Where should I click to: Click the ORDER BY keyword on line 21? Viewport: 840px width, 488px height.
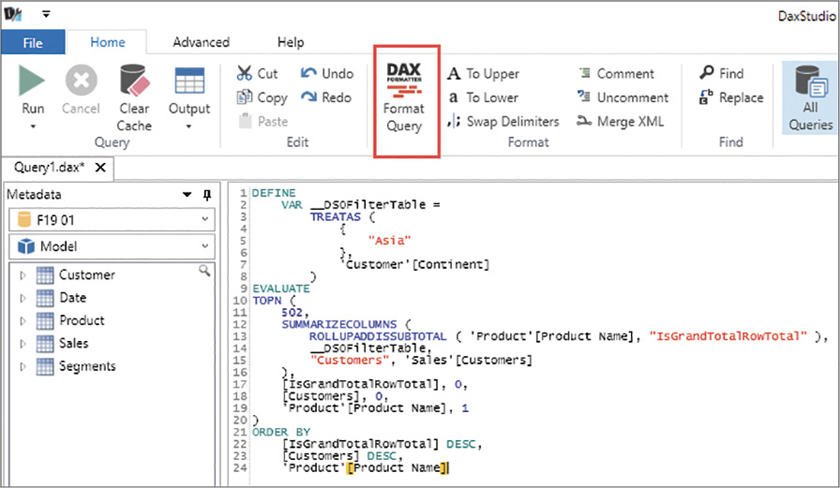click(281, 432)
